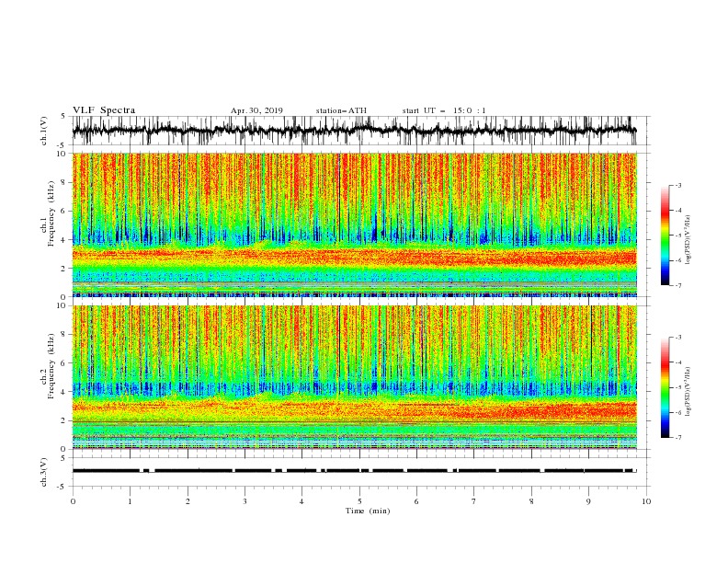This screenshot has height=563, width=728.
Task: Select the date text "Apr. 30, 2019"
Action: click(256, 110)
